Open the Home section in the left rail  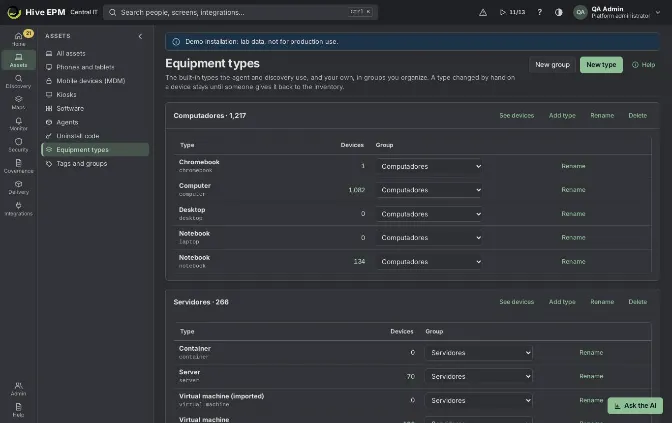tap(18, 39)
